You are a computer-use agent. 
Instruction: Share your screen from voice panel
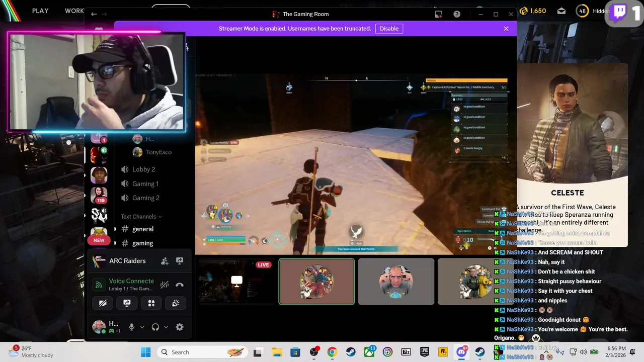pyautogui.click(x=127, y=303)
